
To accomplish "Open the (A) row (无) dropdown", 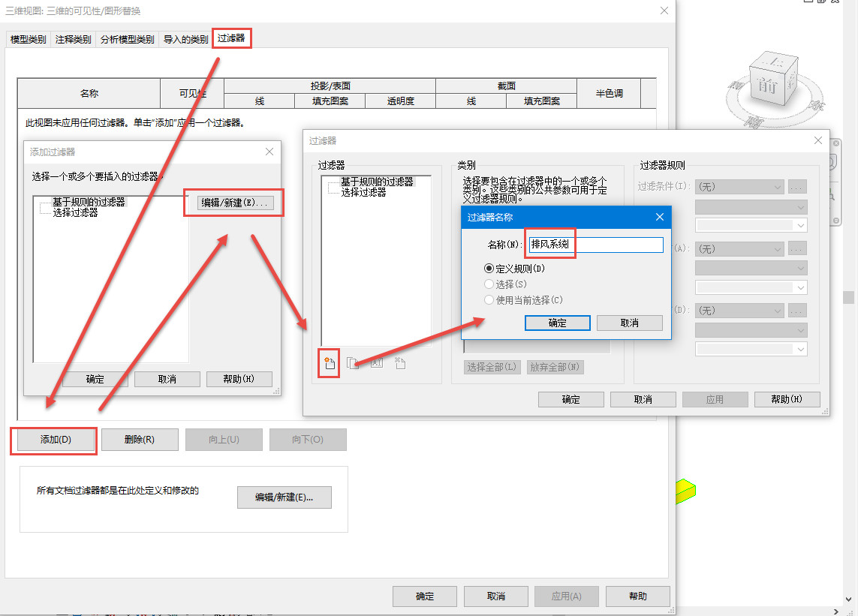I will 739,249.
